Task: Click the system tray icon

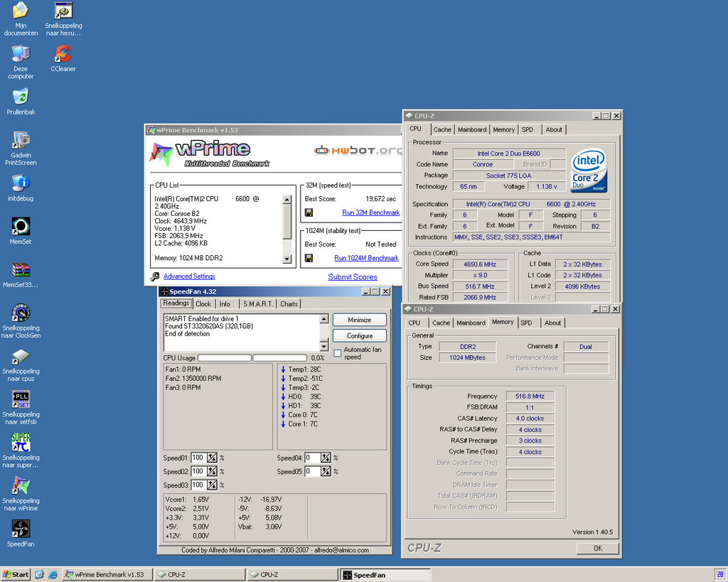Action: [720, 575]
